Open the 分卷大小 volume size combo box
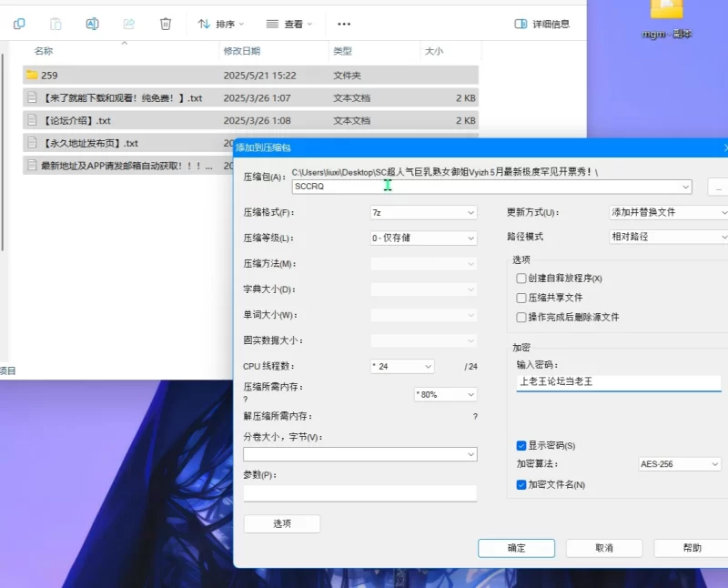This screenshot has height=588, width=728. [x=359, y=454]
